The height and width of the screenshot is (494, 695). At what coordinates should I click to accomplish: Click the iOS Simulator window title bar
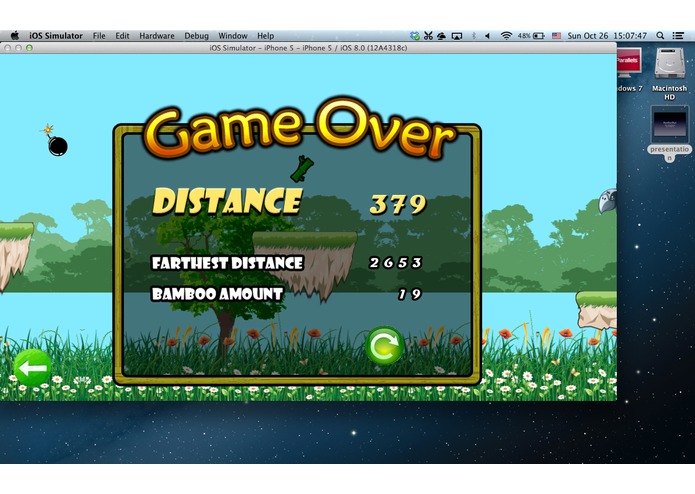point(308,48)
